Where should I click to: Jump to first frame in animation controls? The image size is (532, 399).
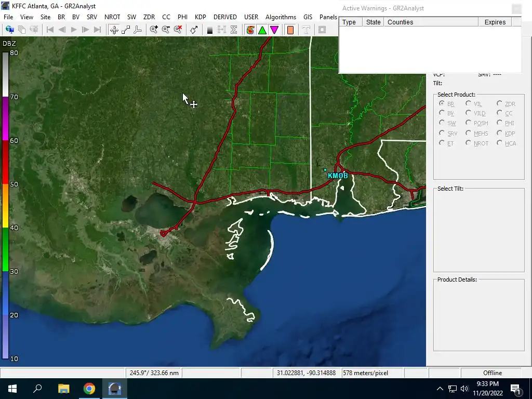(50, 30)
